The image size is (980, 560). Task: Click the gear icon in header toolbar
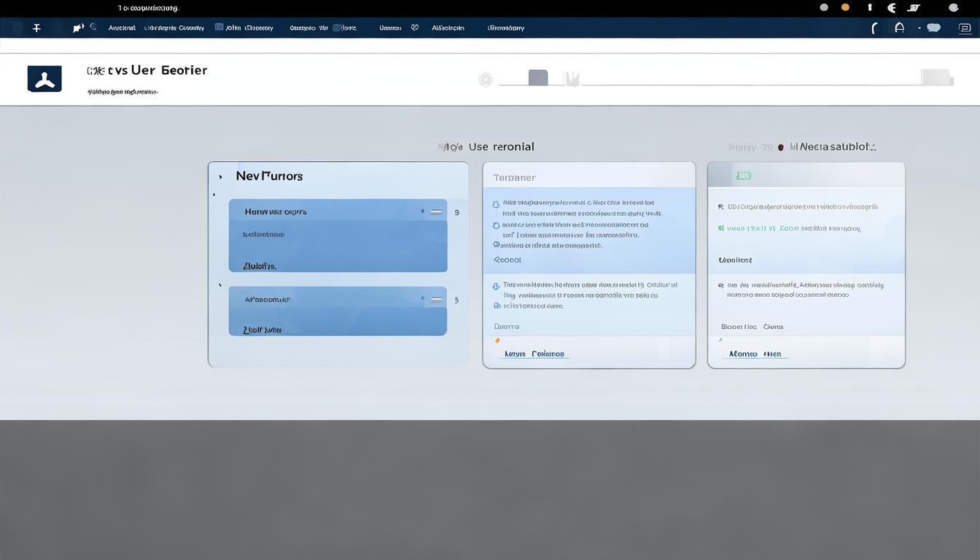point(486,79)
